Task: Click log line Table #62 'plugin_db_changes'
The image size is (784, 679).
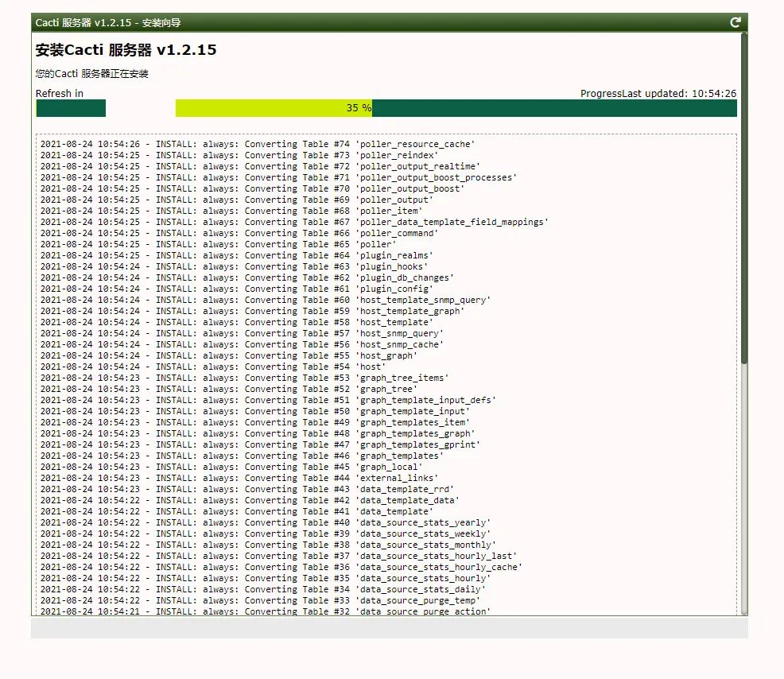Action: click(247, 277)
